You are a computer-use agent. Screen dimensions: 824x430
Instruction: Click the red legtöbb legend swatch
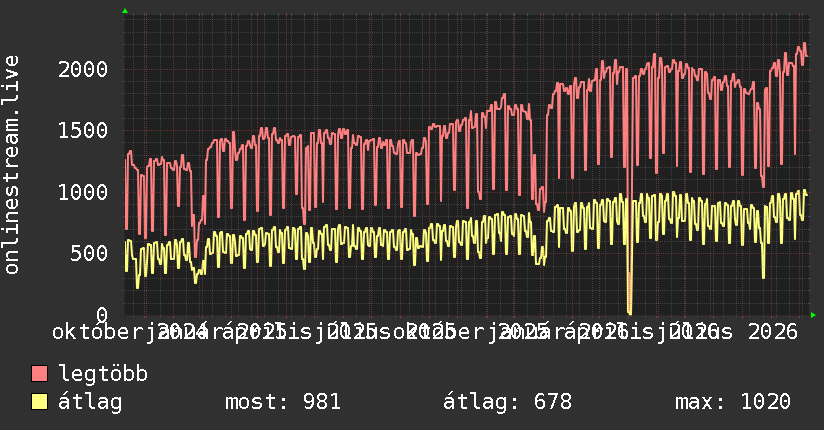click(39, 374)
